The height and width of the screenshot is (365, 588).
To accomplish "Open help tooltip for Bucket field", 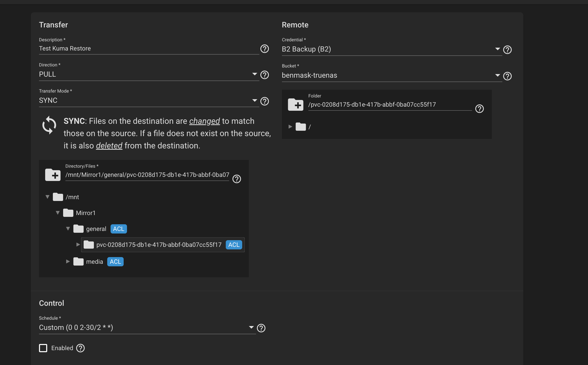I will click(507, 76).
